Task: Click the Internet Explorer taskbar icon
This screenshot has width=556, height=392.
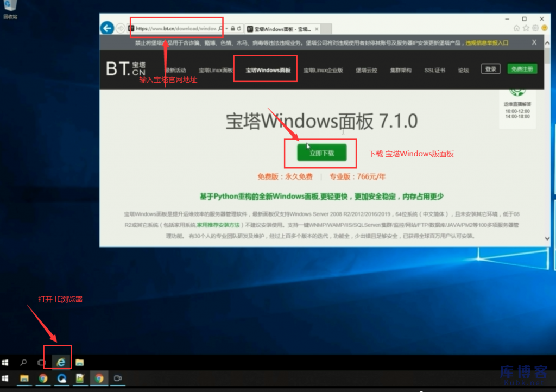Action: click(61, 362)
